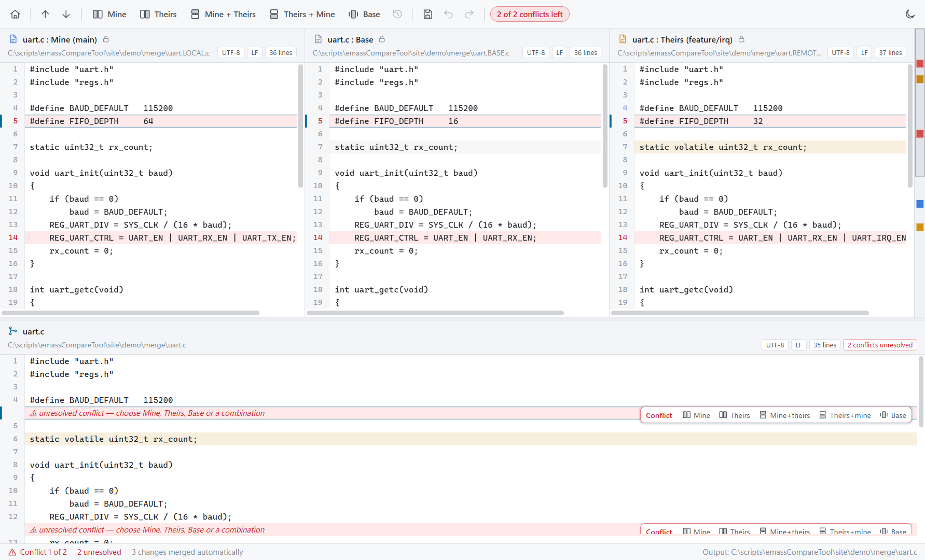Redo the last action
This screenshot has height=560, width=925.
[469, 14]
